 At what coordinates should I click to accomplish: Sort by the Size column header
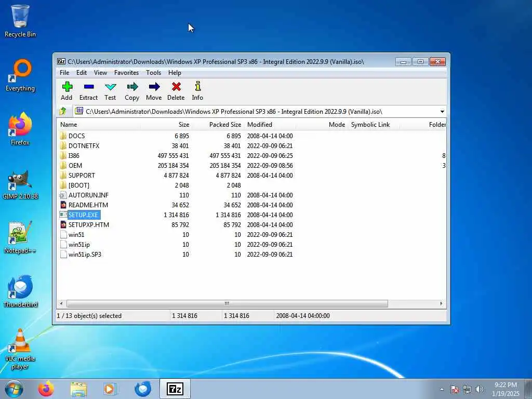pyautogui.click(x=166, y=125)
